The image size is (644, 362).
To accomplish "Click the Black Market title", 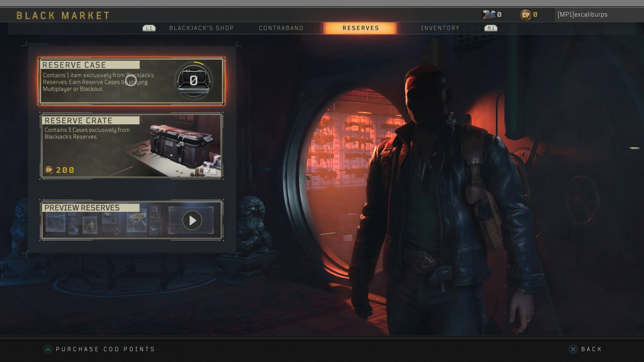I will 63,16.
